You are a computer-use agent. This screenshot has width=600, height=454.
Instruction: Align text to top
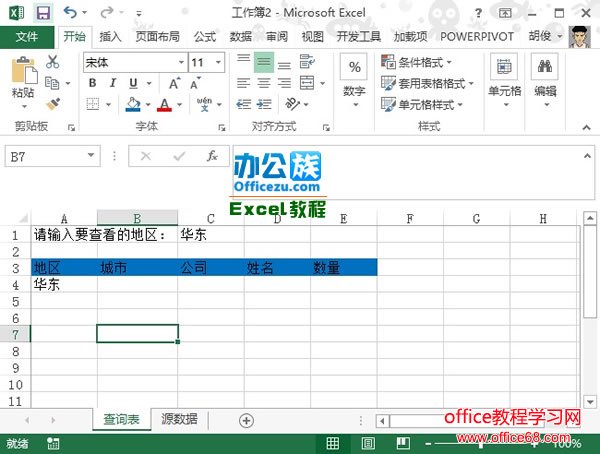[x=243, y=60]
